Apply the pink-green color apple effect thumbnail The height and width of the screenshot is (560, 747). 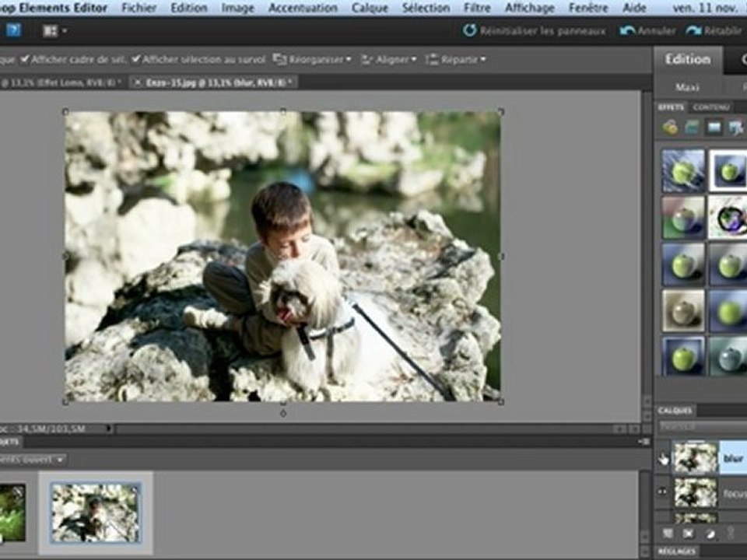[683, 217]
